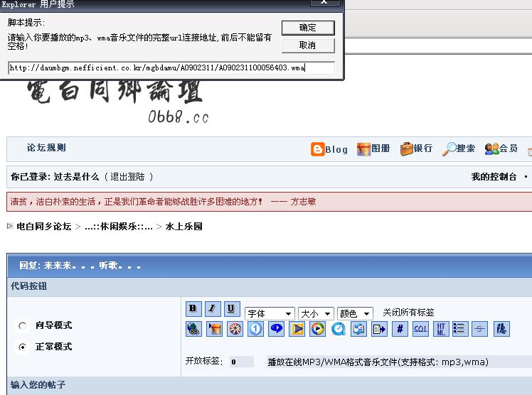The width and height of the screenshot is (532, 395).
Task: Click the music URL input field
Action: pos(161,68)
